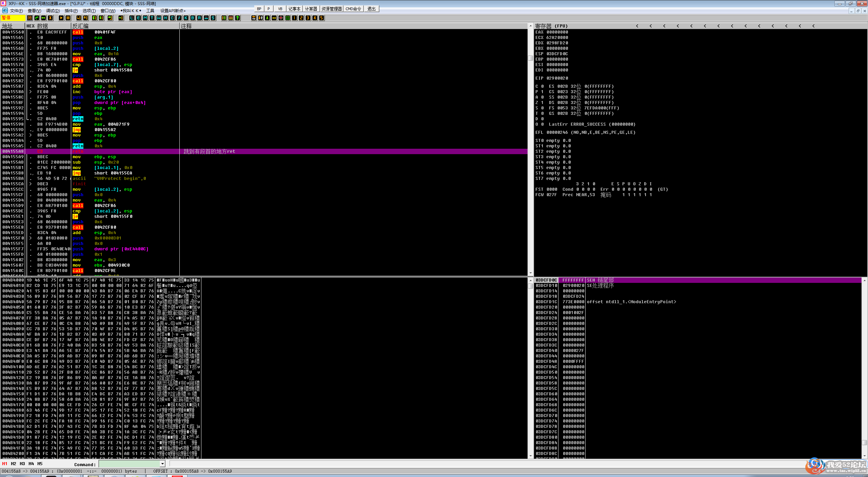Image resolution: width=868 pixels, height=477 pixels.
Task: Click the ESP 03DCFD0C register line
Action: click(x=552, y=54)
